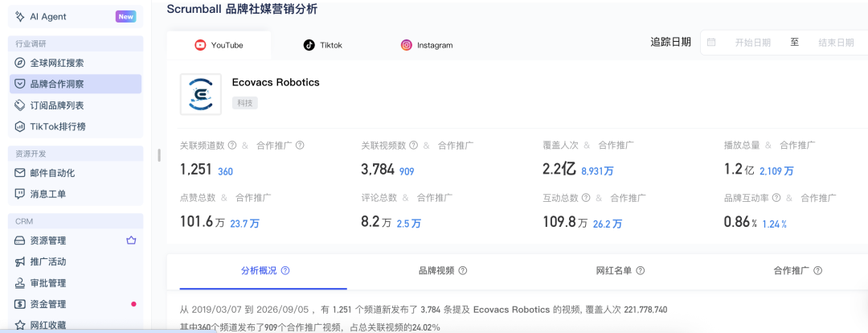Screen dimensions: 868x333
Task: Click the 109.8万 interactions value
Action: tap(565, 222)
